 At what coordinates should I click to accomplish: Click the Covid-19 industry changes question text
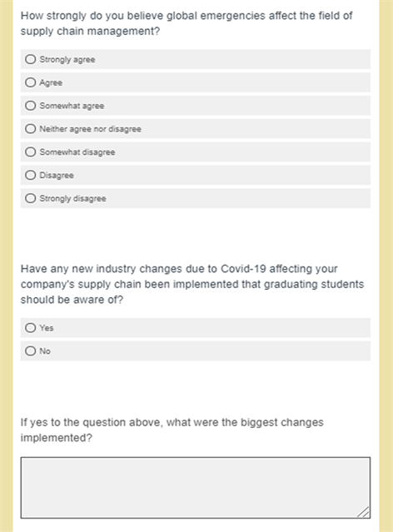[x=192, y=284]
